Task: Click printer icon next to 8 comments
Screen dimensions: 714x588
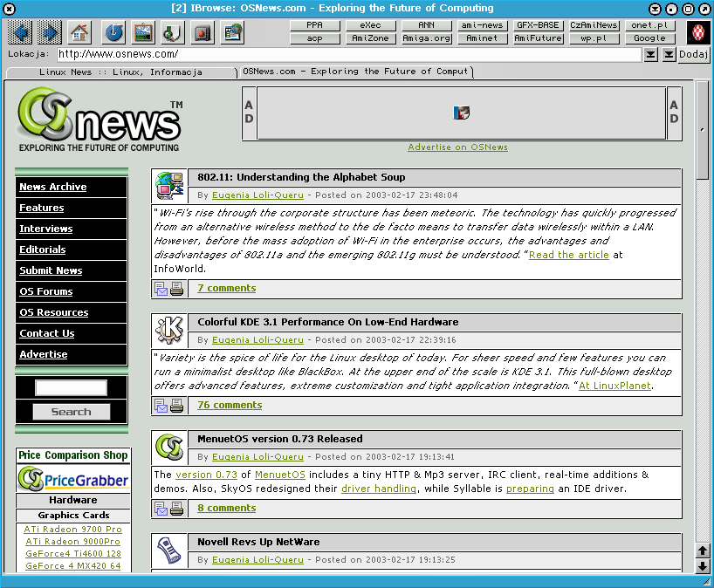Action: [176, 509]
